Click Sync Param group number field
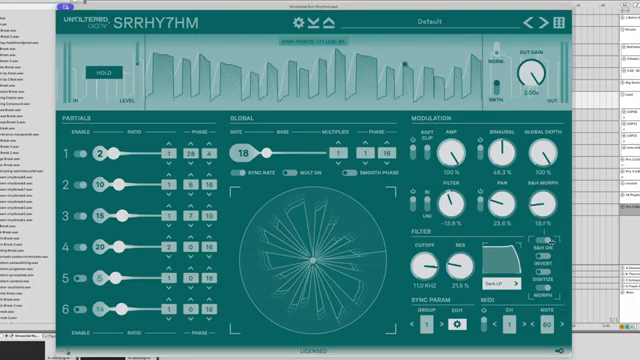This screenshot has width=640, height=360. click(x=427, y=324)
